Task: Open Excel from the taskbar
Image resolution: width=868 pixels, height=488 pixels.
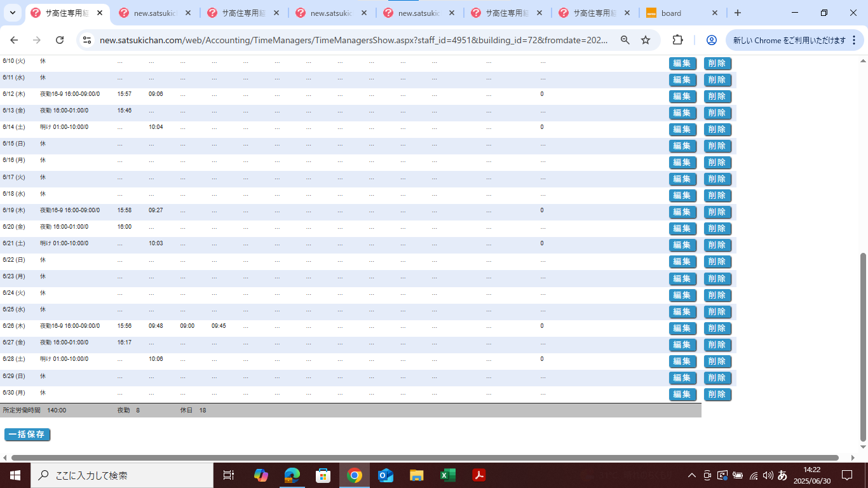Action: point(448,475)
